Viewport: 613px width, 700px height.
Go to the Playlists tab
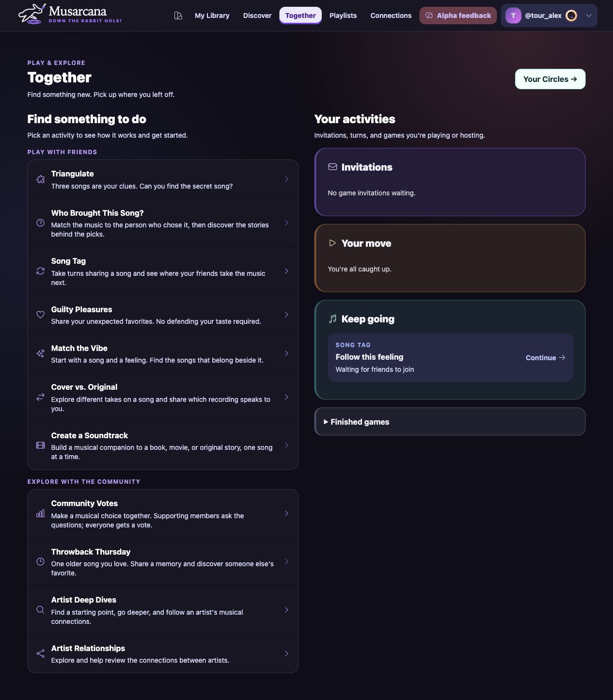[343, 16]
